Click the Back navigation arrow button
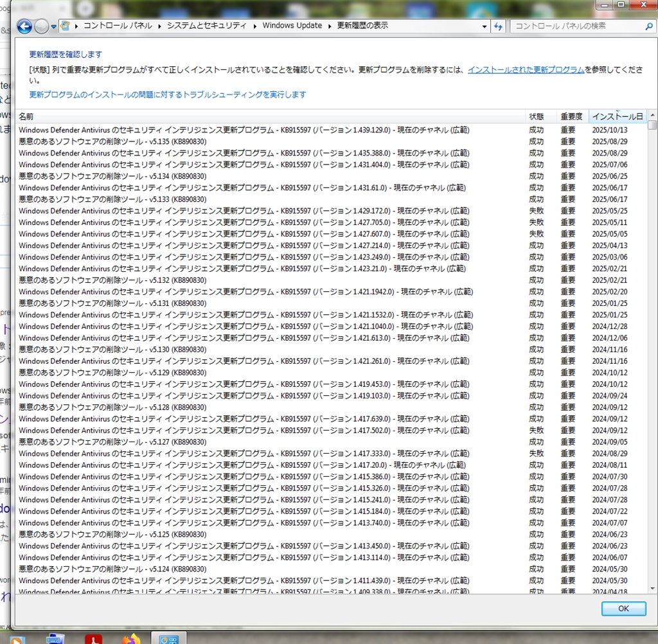This screenshot has height=644, width=658. pyautogui.click(x=24, y=26)
